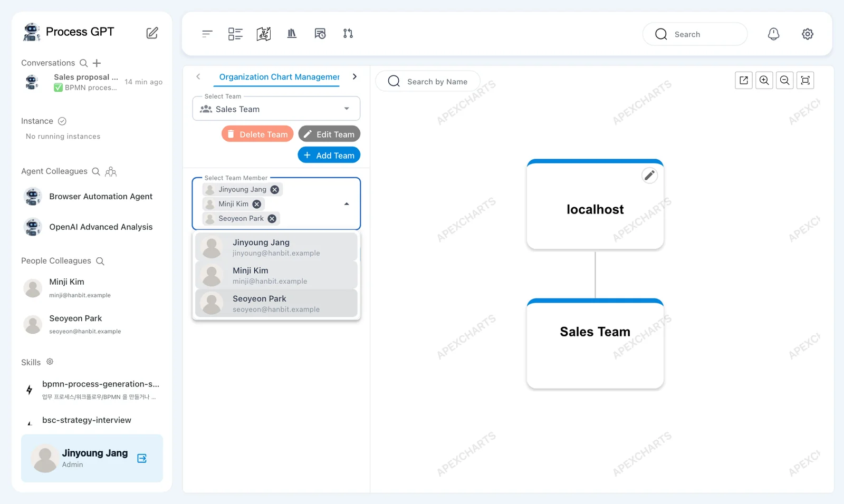This screenshot has width=844, height=504.
Task: Open the Sales proposal conversation
Action: point(92,82)
